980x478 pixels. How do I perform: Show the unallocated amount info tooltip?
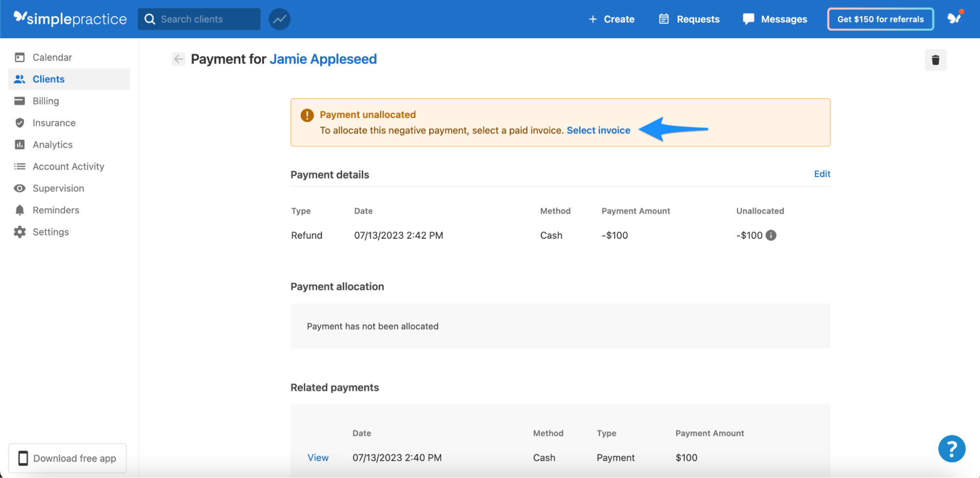(x=771, y=235)
